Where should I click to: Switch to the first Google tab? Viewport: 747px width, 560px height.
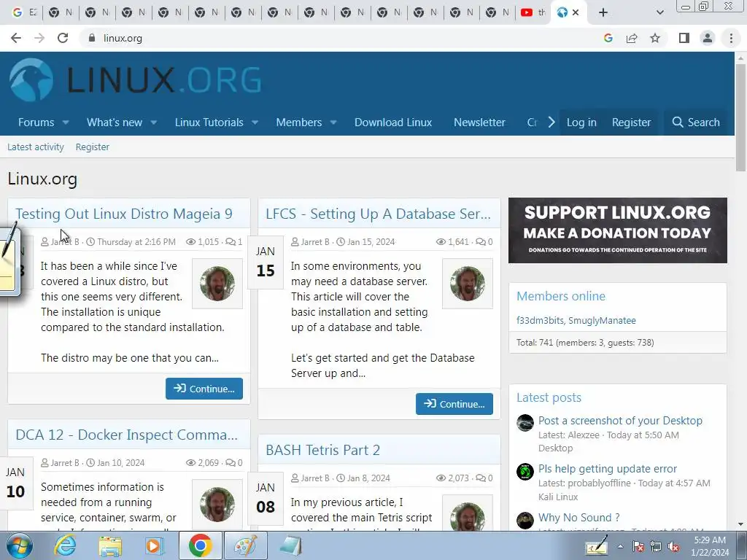24,12
